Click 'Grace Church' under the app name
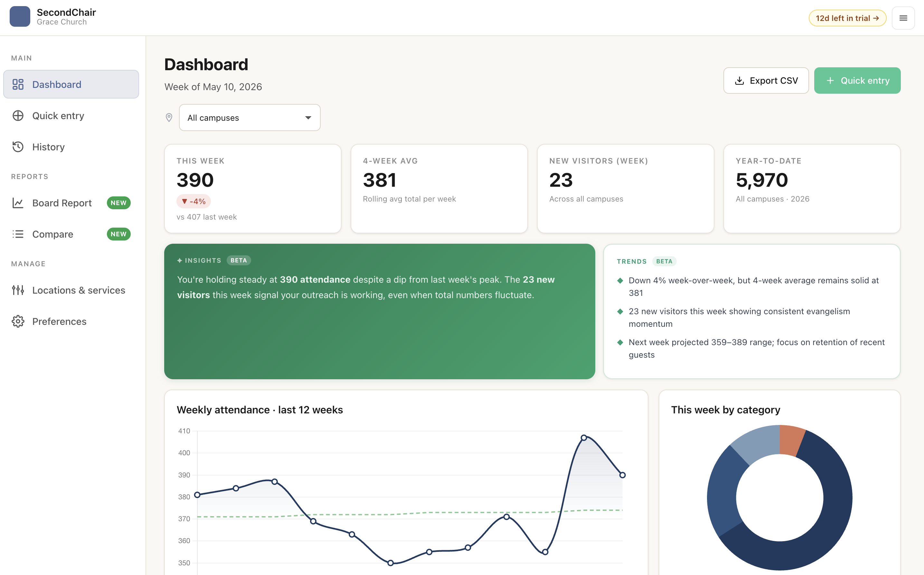The image size is (924, 575). 61,22
